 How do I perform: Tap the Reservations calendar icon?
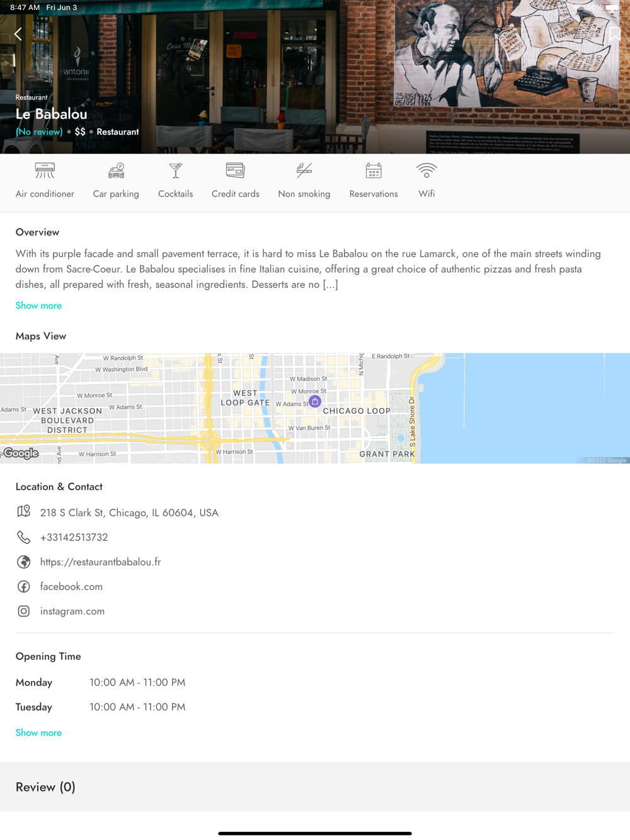[x=374, y=171]
